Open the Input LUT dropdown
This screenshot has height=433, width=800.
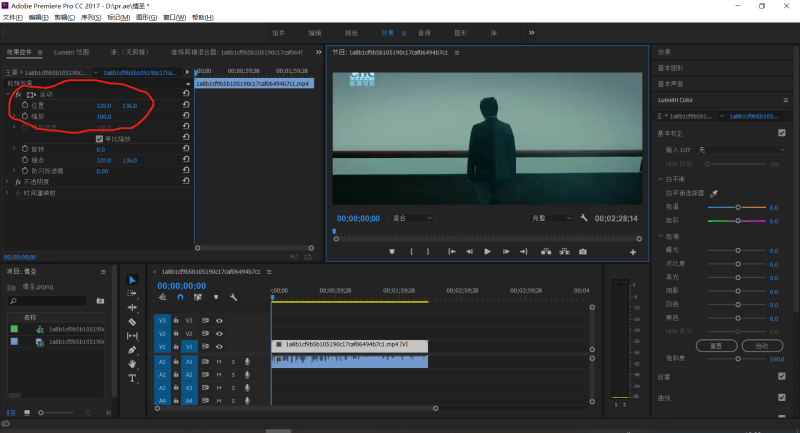coord(740,149)
